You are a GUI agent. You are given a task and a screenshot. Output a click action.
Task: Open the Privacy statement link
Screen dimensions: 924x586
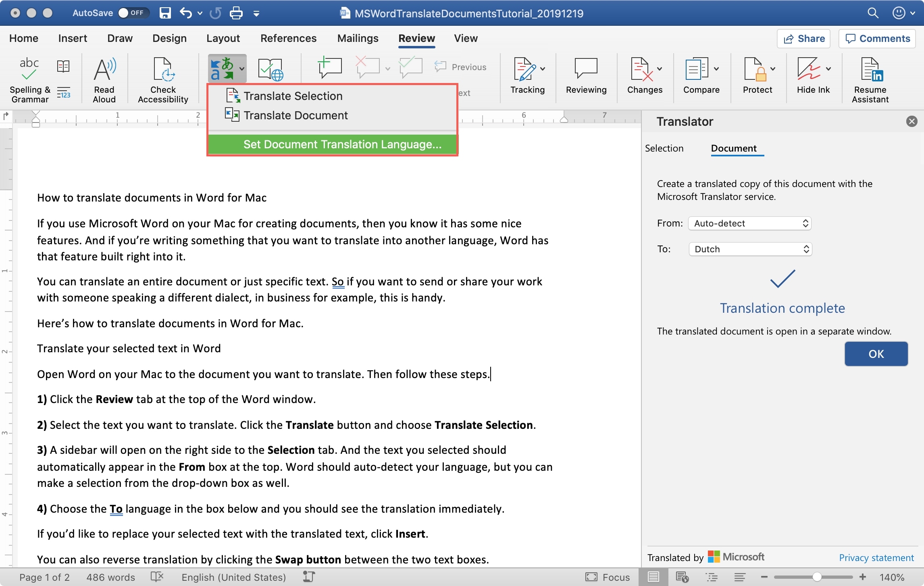point(876,558)
